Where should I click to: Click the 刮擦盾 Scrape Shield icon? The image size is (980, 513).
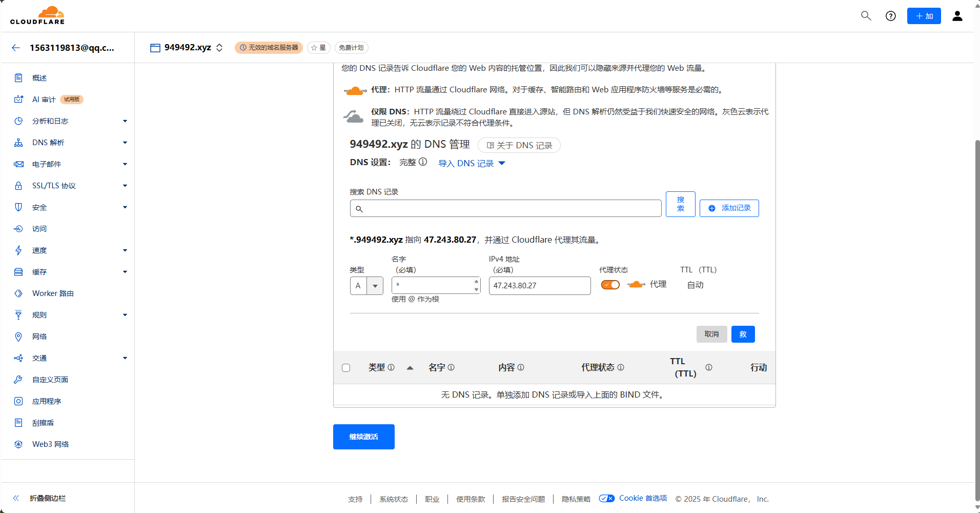pyautogui.click(x=18, y=423)
